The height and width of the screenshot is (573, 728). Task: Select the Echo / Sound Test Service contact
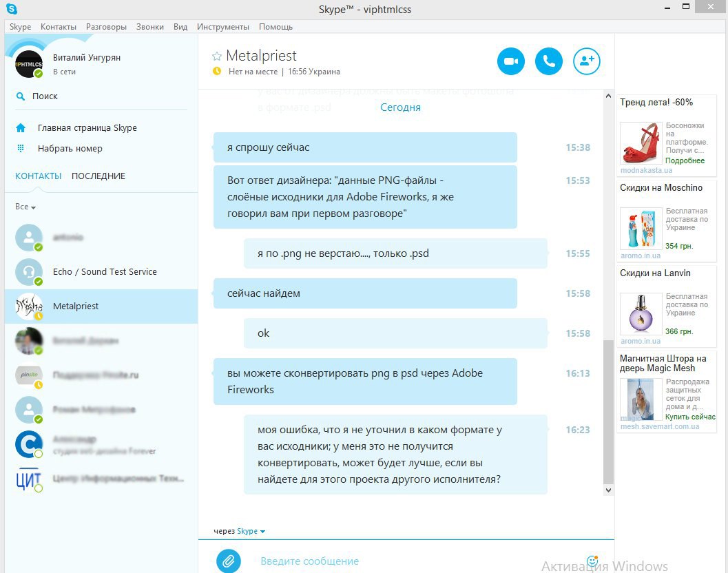pos(101,271)
